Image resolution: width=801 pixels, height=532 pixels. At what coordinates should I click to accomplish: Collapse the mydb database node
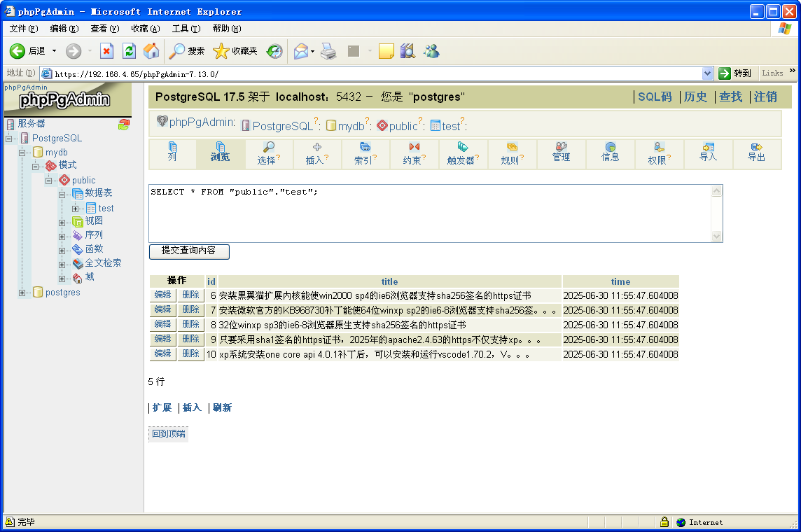22,153
